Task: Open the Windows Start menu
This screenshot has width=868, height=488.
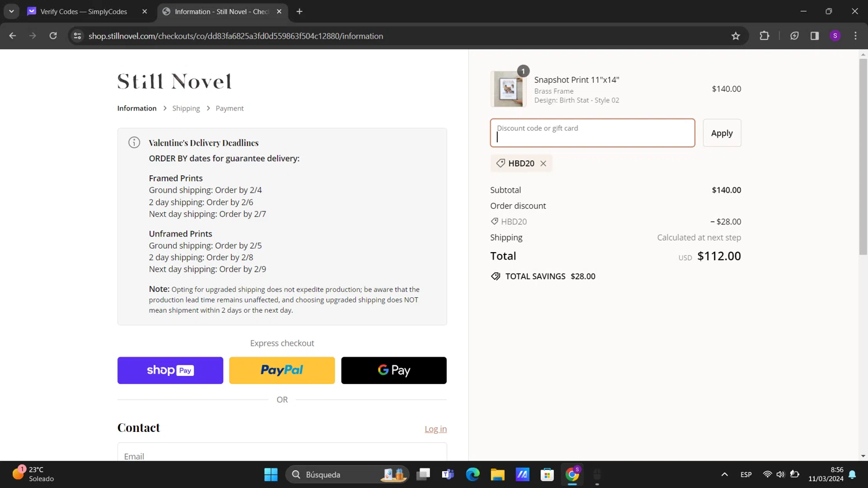Action: [x=271, y=475]
